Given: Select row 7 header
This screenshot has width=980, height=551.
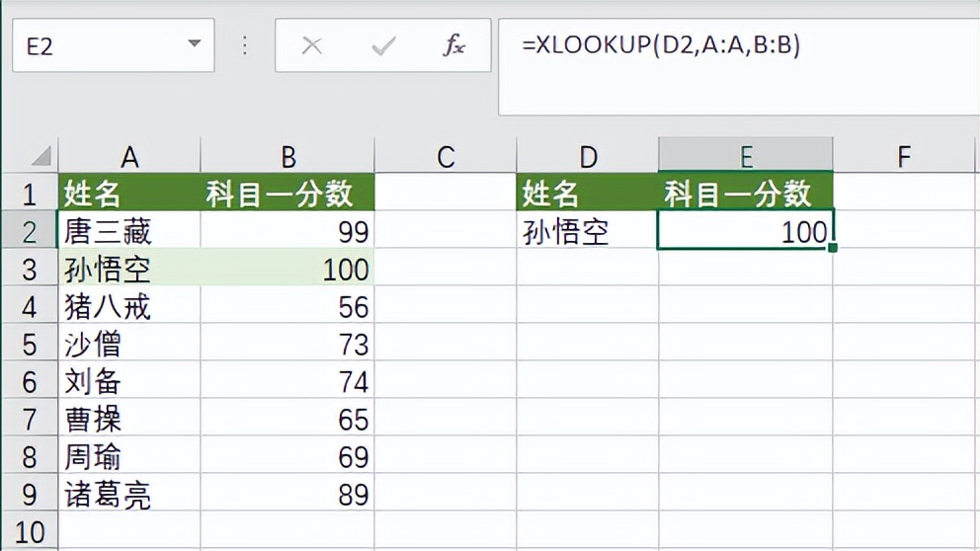Looking at the screenshot, I should (x=30, y=418).
